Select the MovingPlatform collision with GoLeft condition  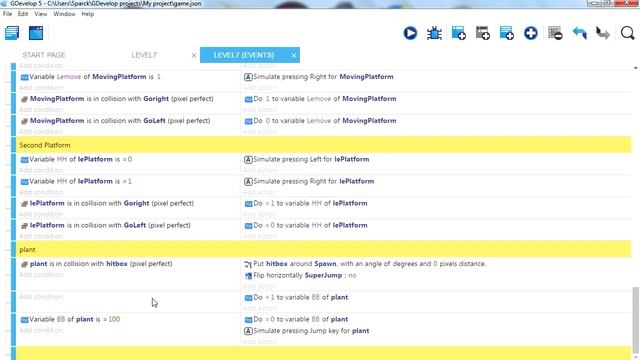pyautogui.click(x=116, y=121)
